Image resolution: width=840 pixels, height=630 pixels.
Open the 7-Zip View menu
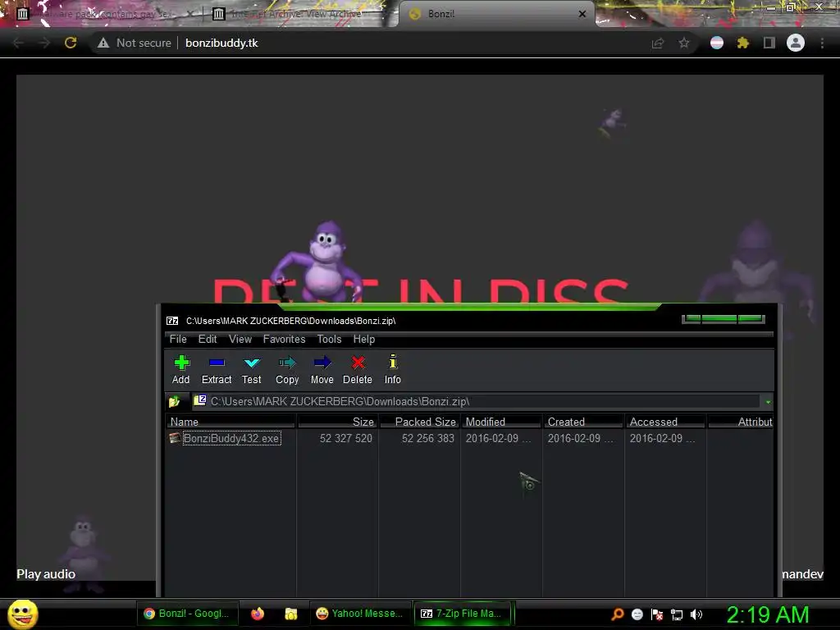click(240, 339)
